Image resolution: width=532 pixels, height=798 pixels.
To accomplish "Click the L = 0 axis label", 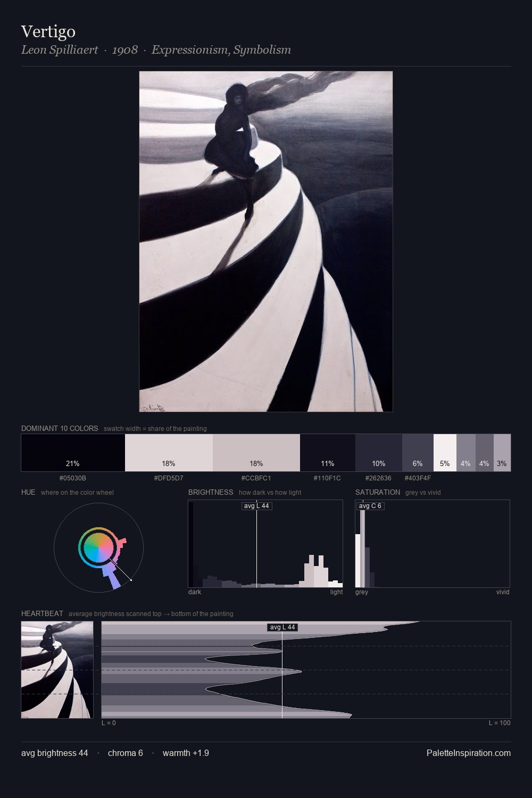I will pyautogui.click(x=109, y=723).
